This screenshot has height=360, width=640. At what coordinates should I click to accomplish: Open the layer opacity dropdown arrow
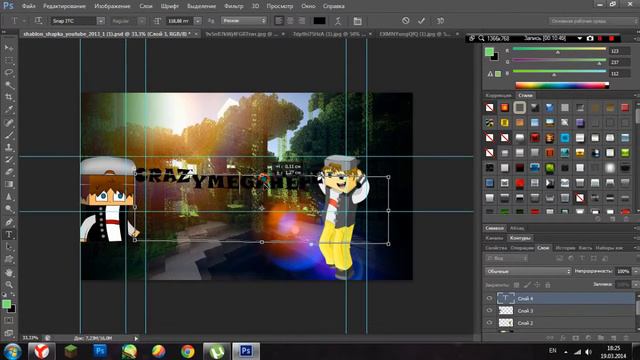636,271
